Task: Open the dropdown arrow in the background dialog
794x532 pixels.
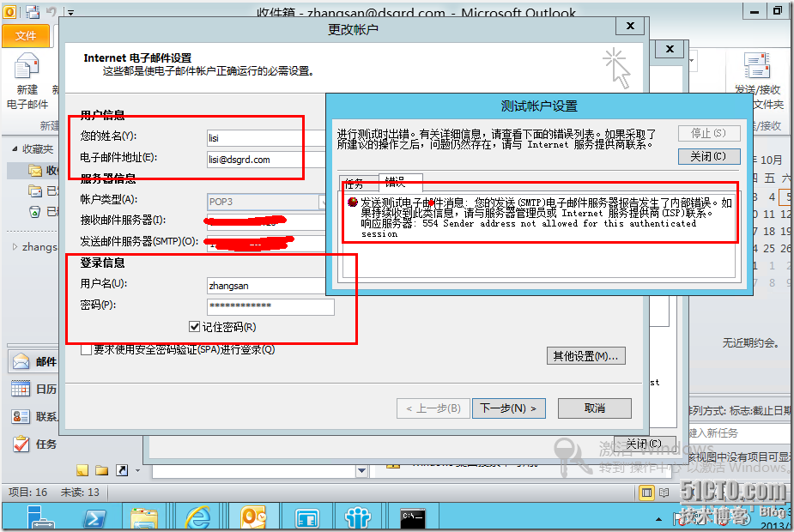Action: [x=361, y=471]
